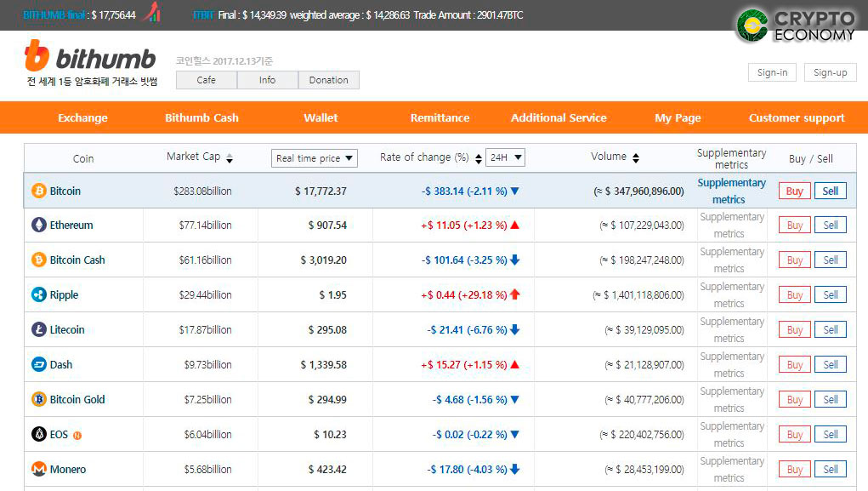Click the orange new badge beside EOS
Viewport: 868px width, 491px height.
pyautogui.click(x=77, y=436)
